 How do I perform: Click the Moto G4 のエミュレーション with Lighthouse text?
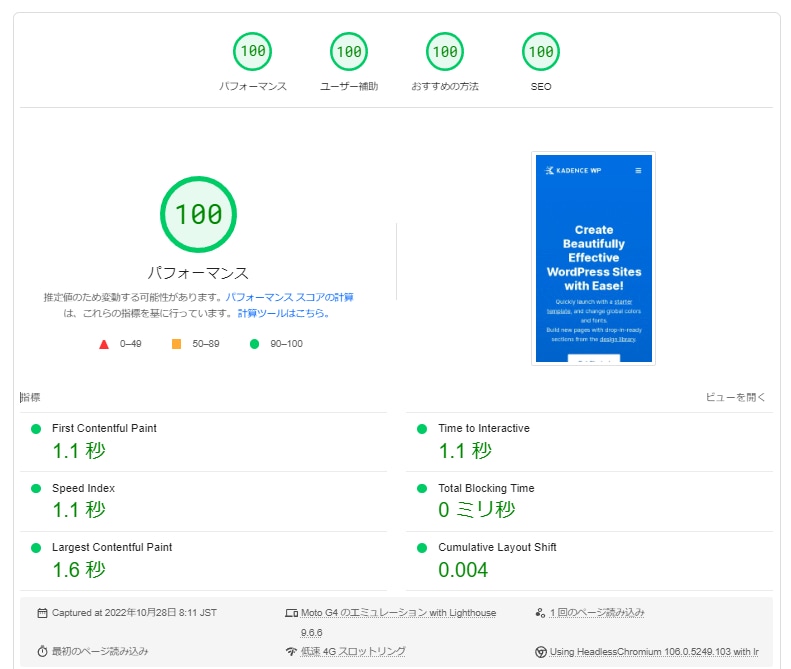tap(399, 613)
